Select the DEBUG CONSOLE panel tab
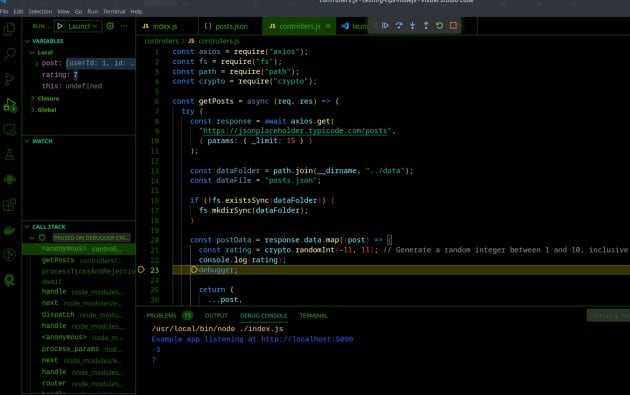This screenshot has width=630, height=395. [x=264, y=316]
